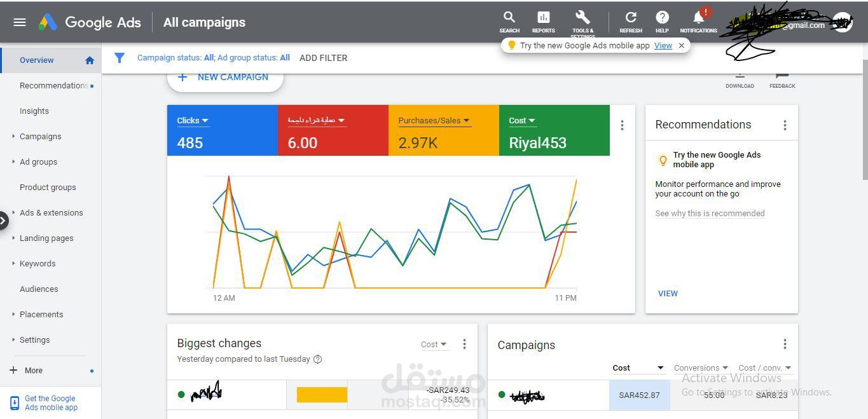
Task: Open Product groups in the sidebar
Action: pos(48,188)
